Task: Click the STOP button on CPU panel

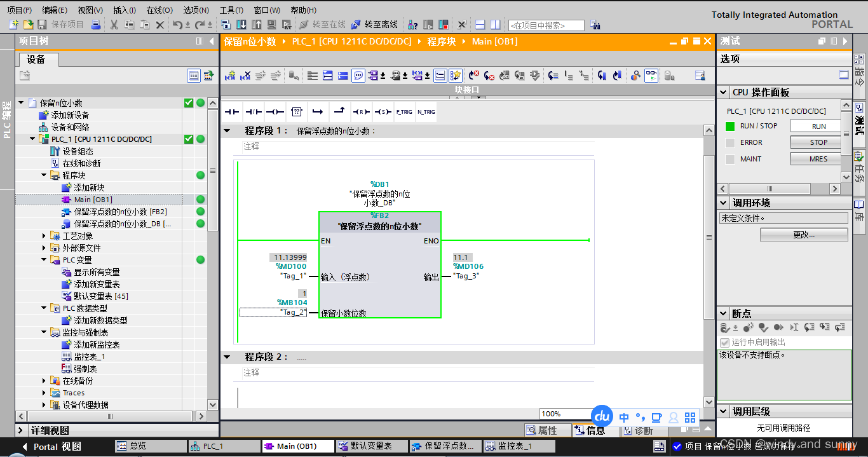Action: pyautogui.click(x=818, y=142)
